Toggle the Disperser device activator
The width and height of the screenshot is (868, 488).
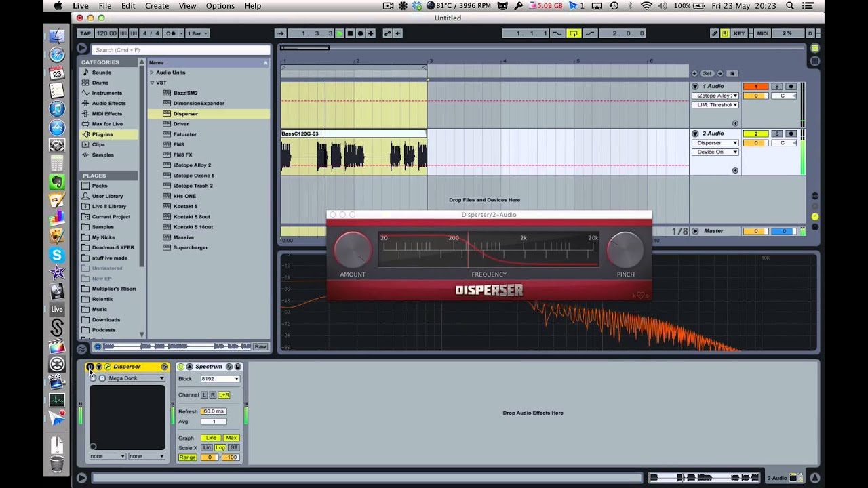[90, 367]
